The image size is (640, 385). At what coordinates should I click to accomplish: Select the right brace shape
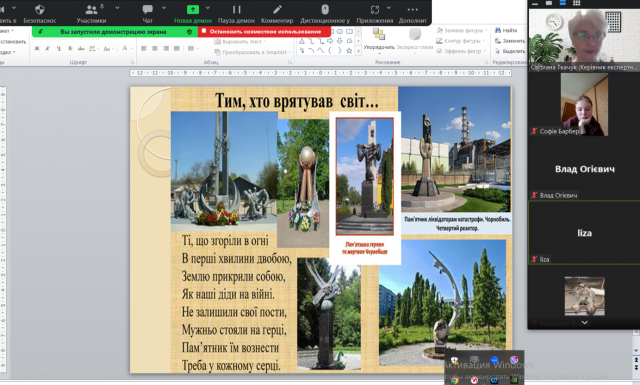[x=340, y=51]
